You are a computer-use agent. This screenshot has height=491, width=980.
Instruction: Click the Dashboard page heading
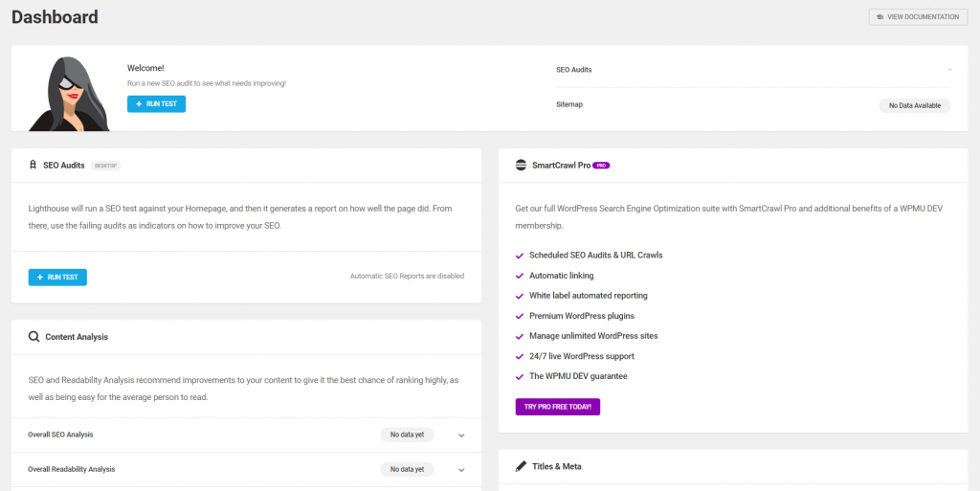(55, 17)
